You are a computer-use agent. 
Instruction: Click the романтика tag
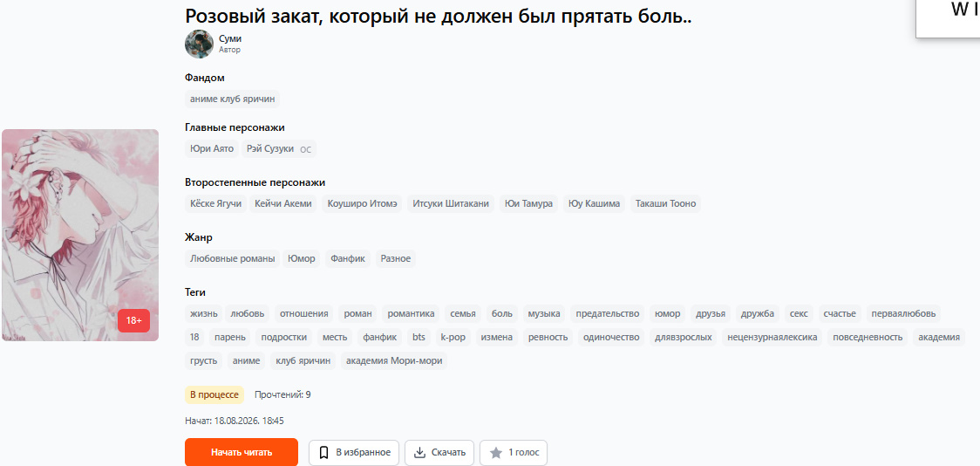click(x=411, y=313)
